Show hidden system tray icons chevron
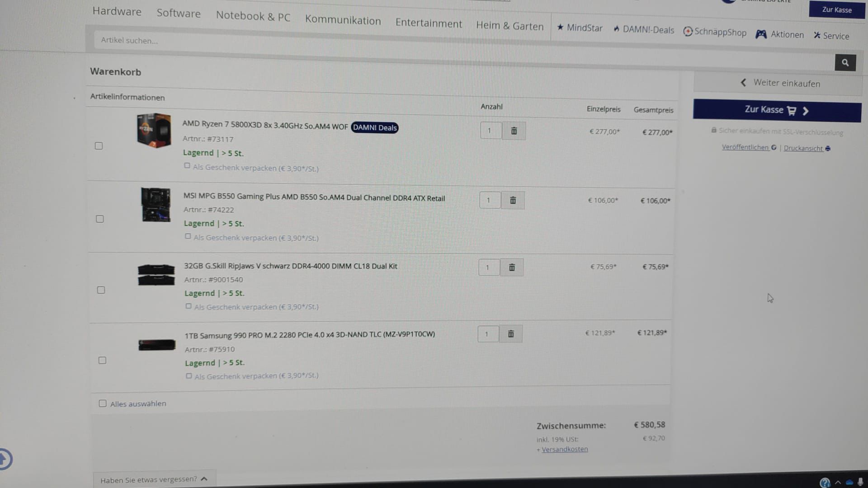Image resolution: width=868 pixels, height=488 pixels. (838, 483)
